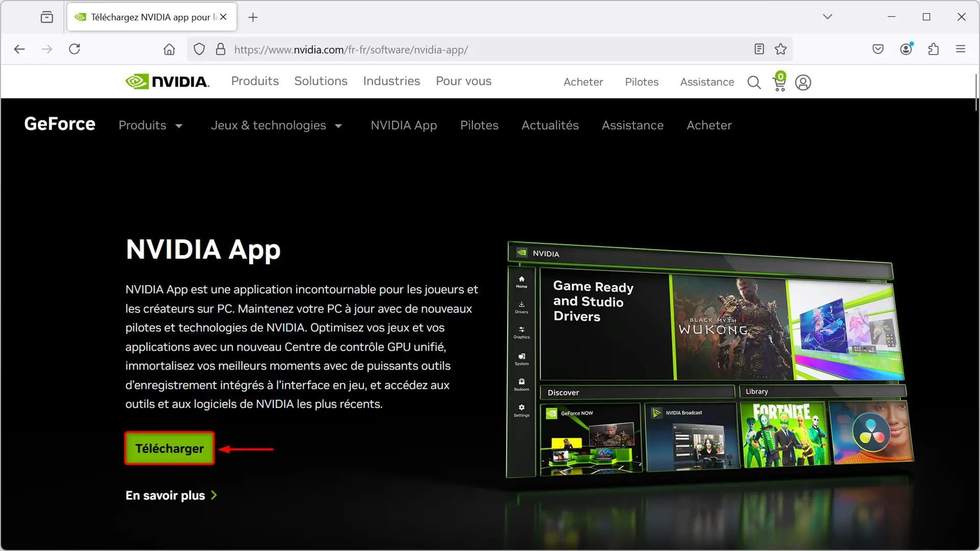This screenshot has width=980, height=551.
Task: Click the forward navigation arrow
Action: click(x=47, y=49)
